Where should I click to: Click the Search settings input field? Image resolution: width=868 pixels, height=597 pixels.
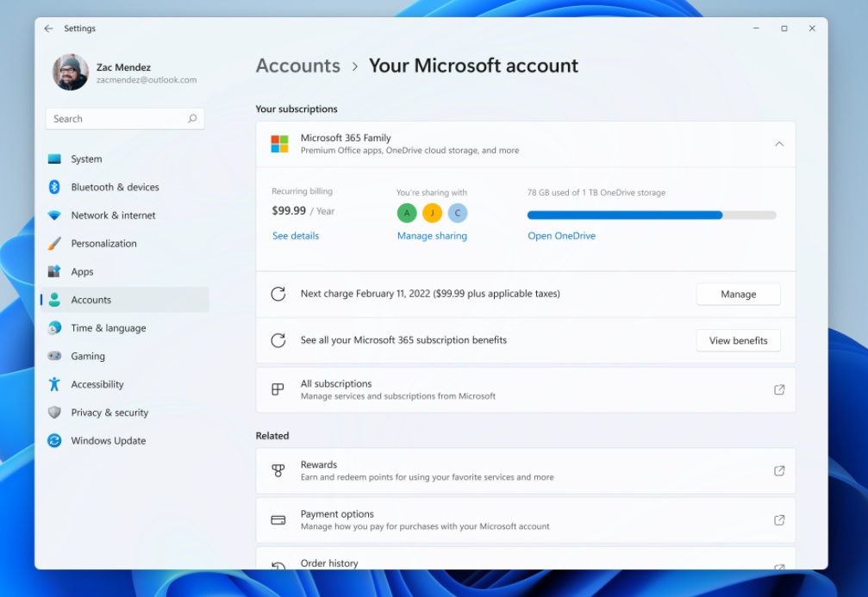point(124,118)
